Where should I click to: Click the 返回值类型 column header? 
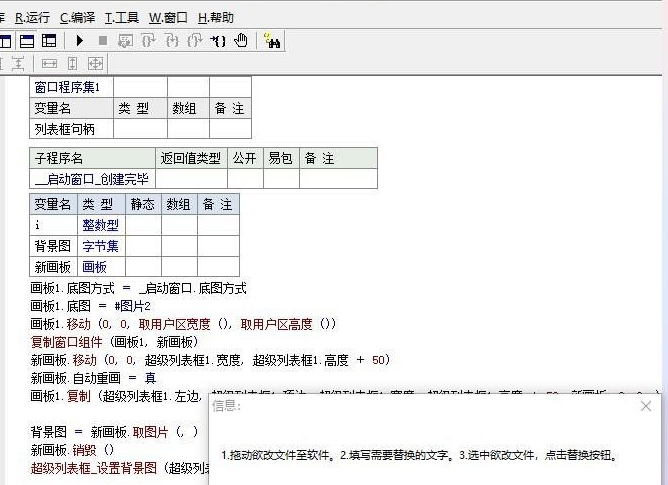tap(191, 158)
